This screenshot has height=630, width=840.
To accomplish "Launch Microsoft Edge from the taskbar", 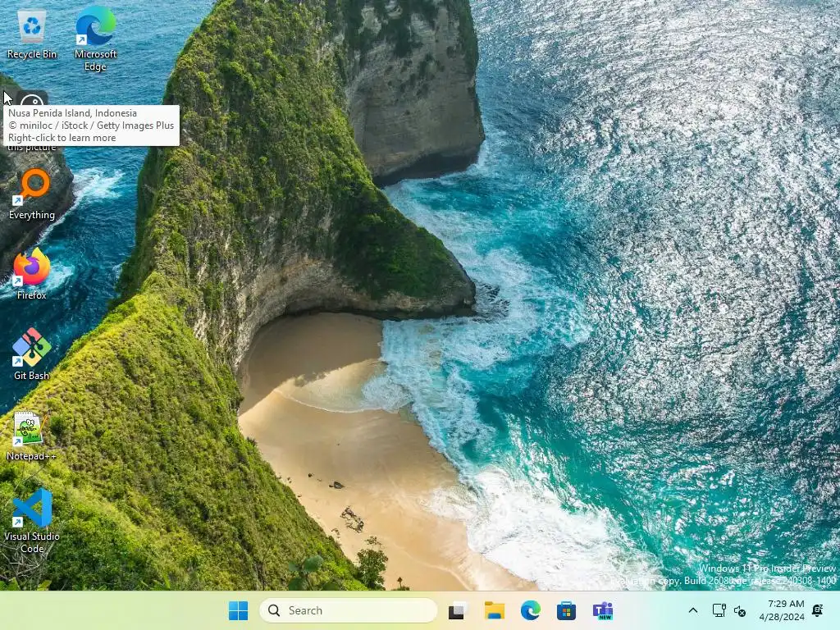I will pyautogui.click(x=531, y=610).
